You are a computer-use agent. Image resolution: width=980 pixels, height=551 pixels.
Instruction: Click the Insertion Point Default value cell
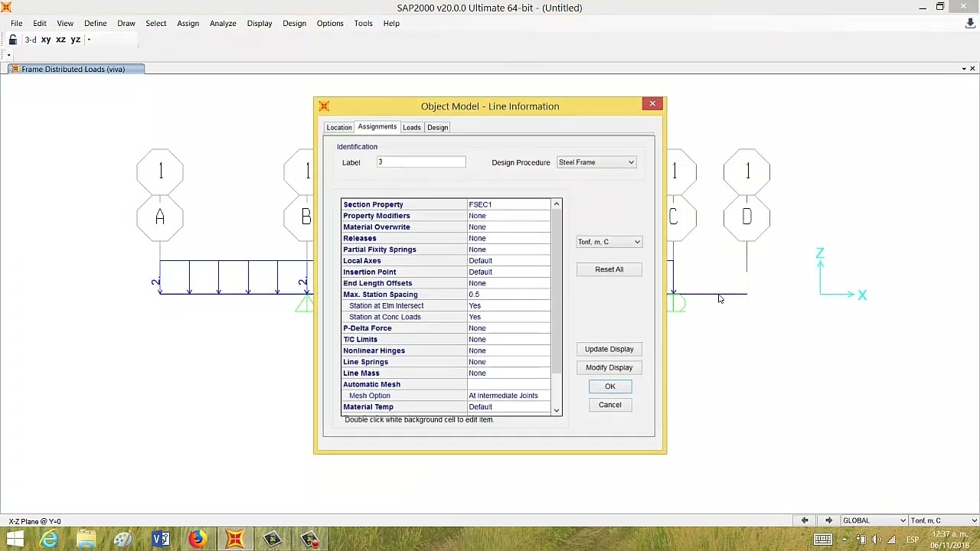click(508, 272)
